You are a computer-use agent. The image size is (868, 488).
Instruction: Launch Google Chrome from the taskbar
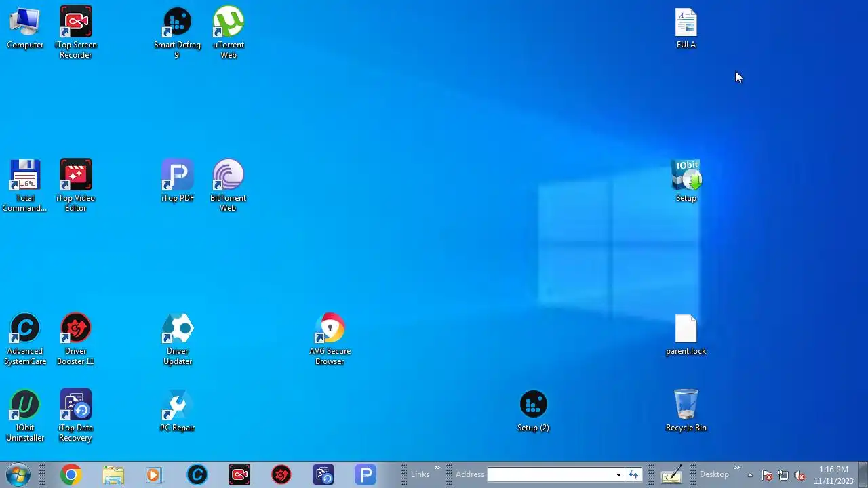click(x=71, y=474)
